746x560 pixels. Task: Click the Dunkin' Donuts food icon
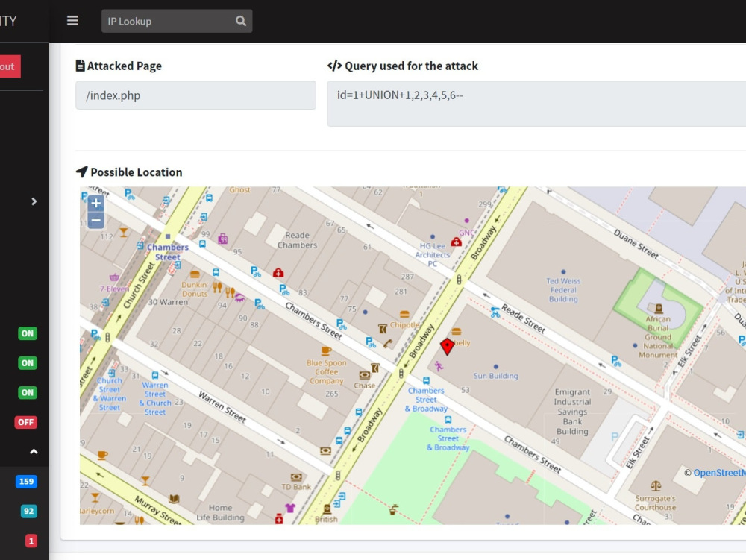point(195,274)
